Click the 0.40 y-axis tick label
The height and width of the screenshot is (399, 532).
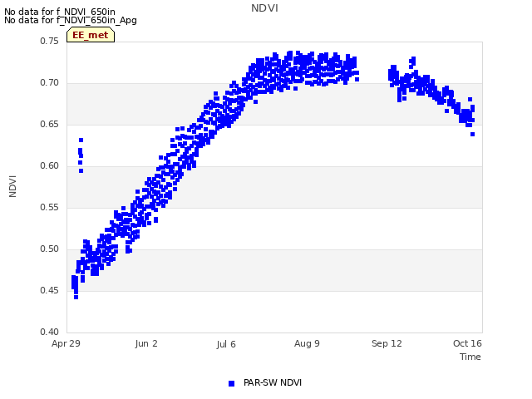(50, 332)
